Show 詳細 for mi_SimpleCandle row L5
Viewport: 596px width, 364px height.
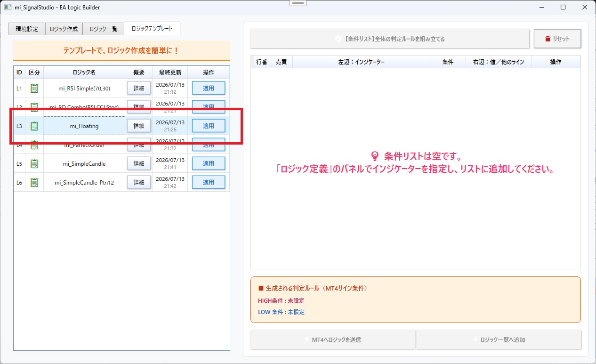pyautogui.click(x=139, y=163)
